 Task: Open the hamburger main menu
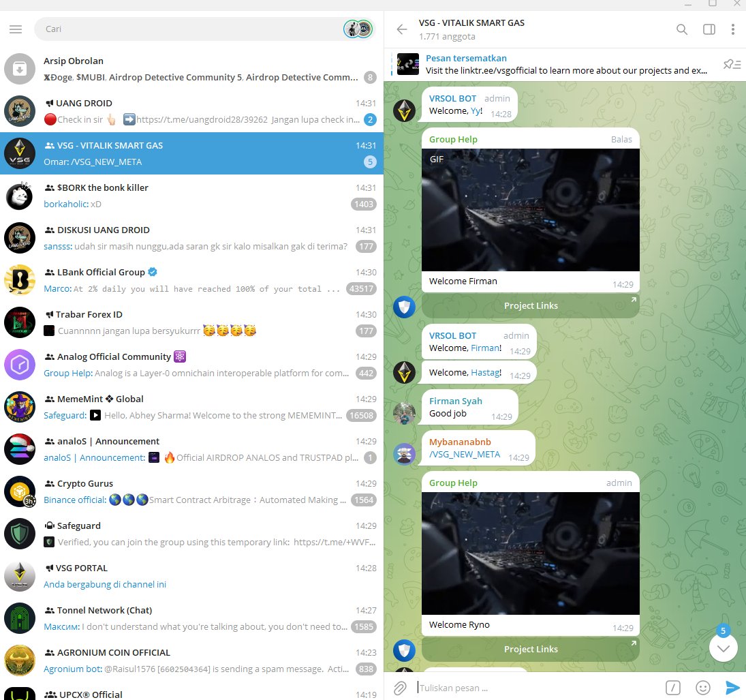pyautogui.click(x=16, y=29)
